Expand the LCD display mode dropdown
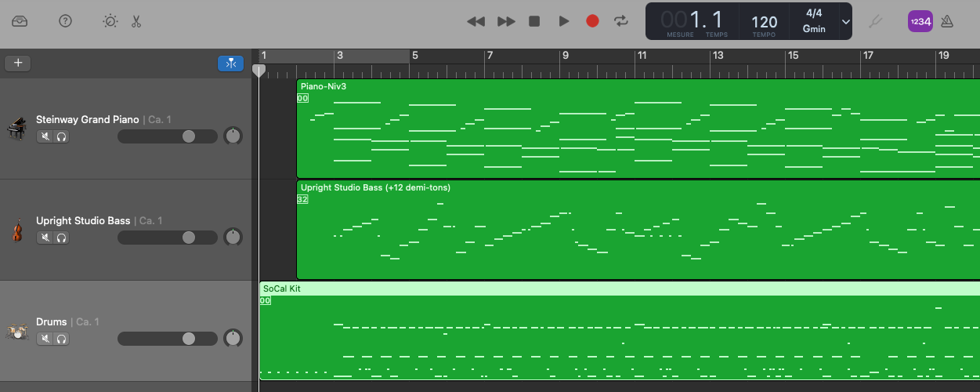 (x=845, y=21)
